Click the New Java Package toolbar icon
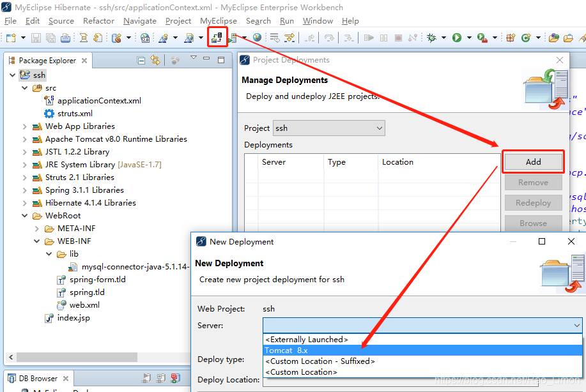The width and height of the screenshot is (586, 392). 511,38
